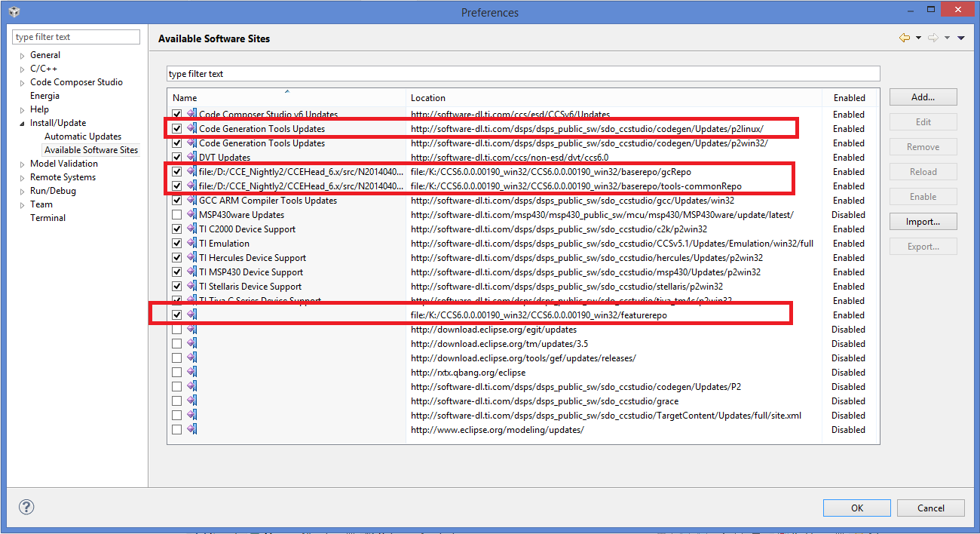Click the site icon beside DVT Updates

[x=191, y=157]
